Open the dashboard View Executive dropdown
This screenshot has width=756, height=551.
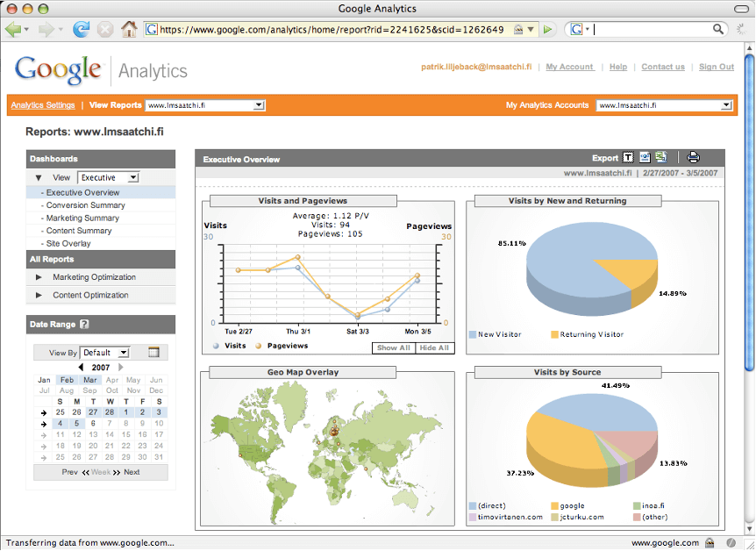point(109,177)
